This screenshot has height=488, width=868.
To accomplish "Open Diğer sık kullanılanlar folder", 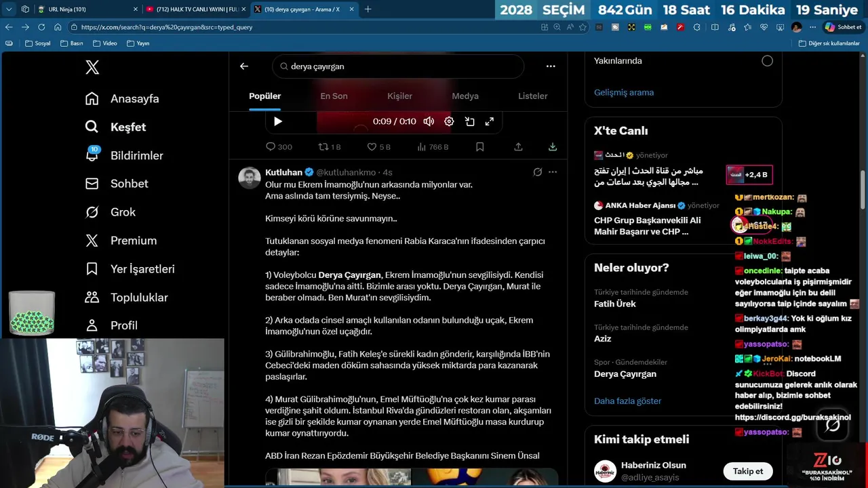I will [829, 43].
